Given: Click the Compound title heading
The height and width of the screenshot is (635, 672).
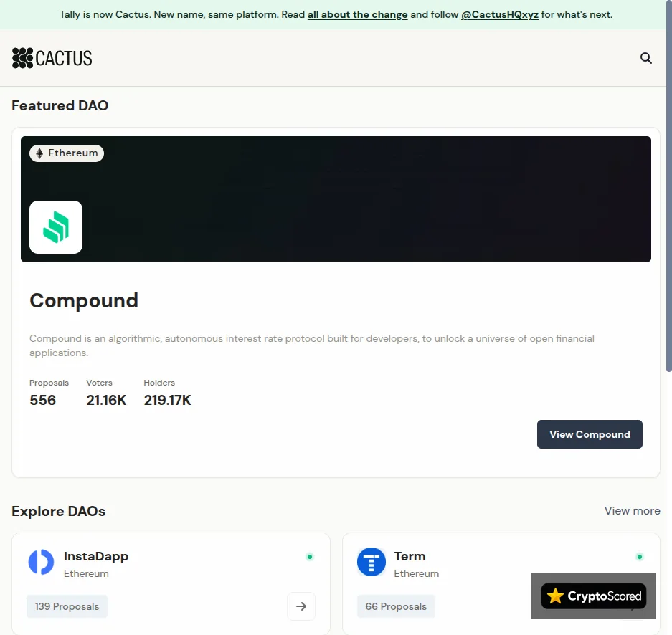Looking at the screenshot, I should [x=84, y=300].
